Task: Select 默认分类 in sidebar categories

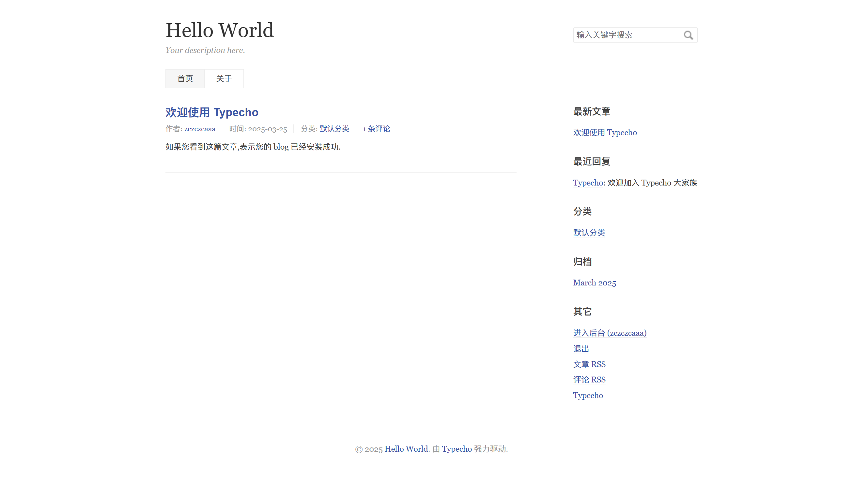Action: 589,233
